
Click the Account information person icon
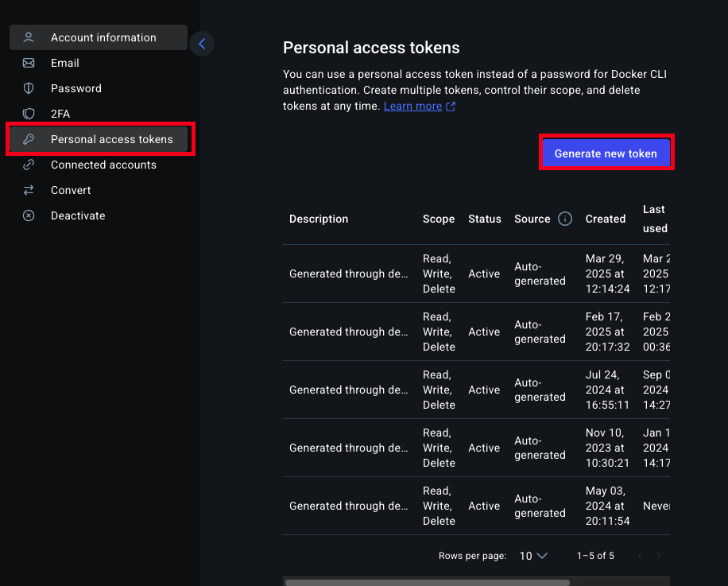pos(29,37)
